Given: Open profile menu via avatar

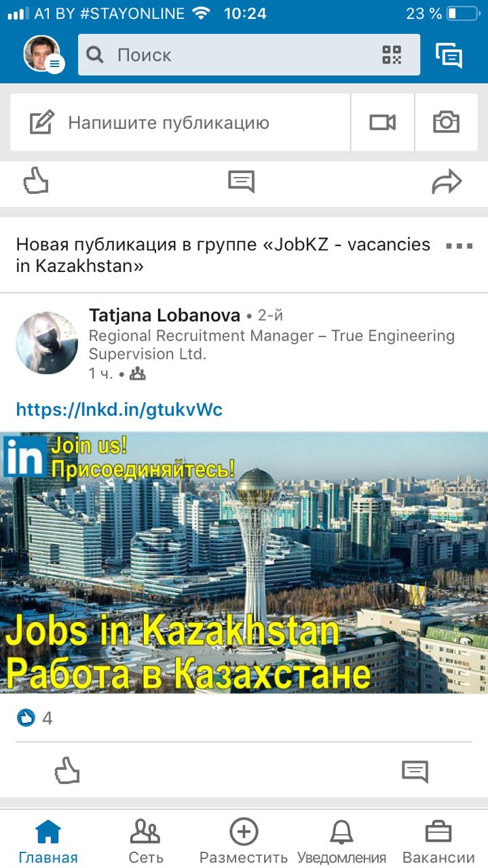Looking at the screenshot, I should coord(42,54).
